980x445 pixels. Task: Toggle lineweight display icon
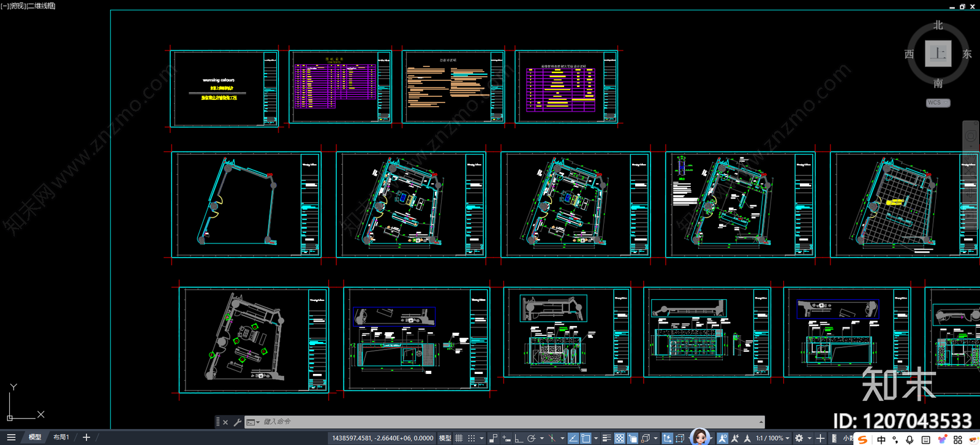(x=606, y=438)
